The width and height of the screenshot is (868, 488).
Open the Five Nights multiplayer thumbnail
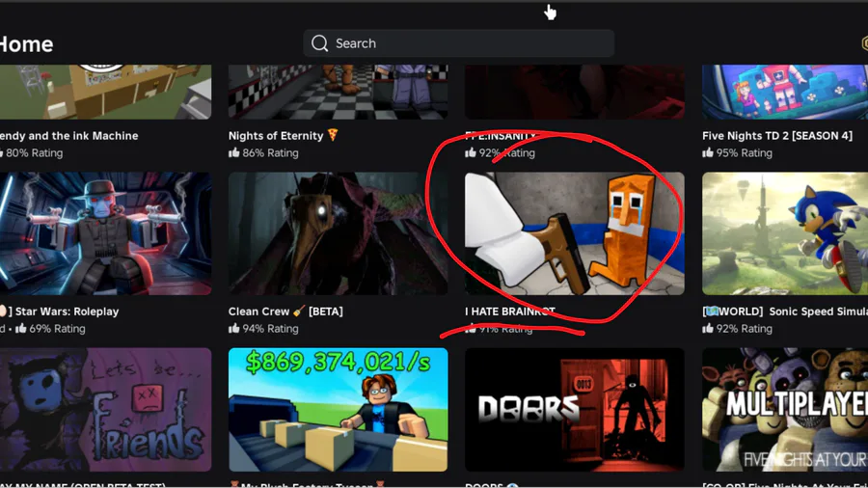pyautogui.click(x=785, y=410)
